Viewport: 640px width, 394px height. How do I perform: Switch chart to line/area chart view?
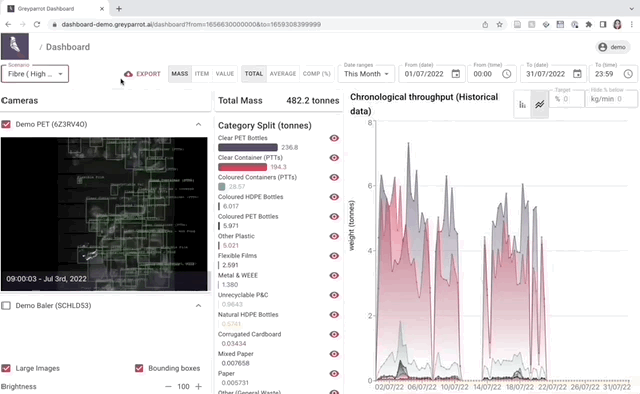point(540,105)
